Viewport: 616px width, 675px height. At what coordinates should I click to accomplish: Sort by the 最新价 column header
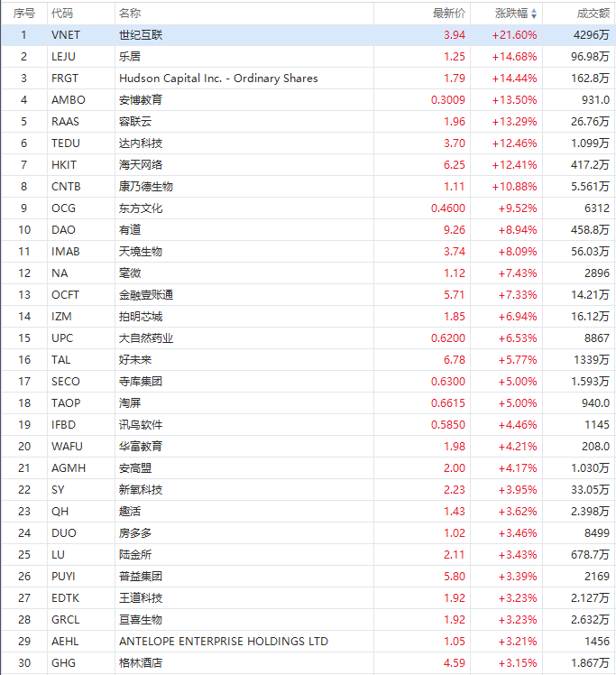[x=449, y=14]
